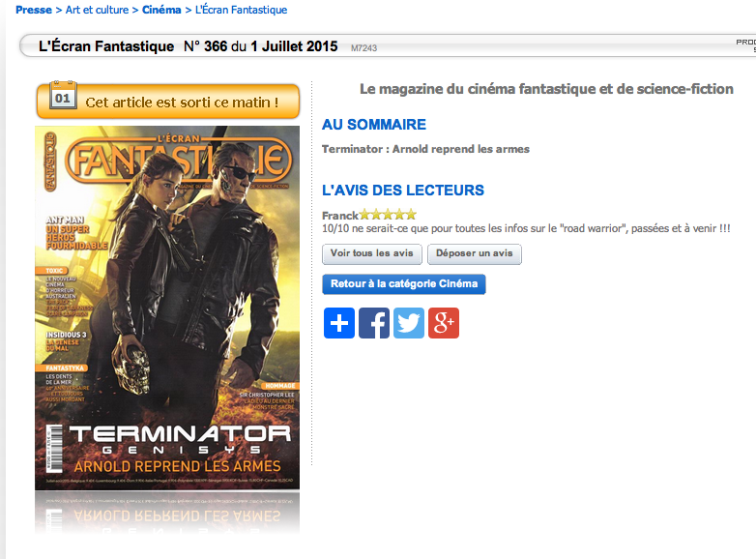The width and height of the screenshot is (756, 559).
Task: Click the Terminator Genisys magazine cover
Action: (x=167, y=308)
